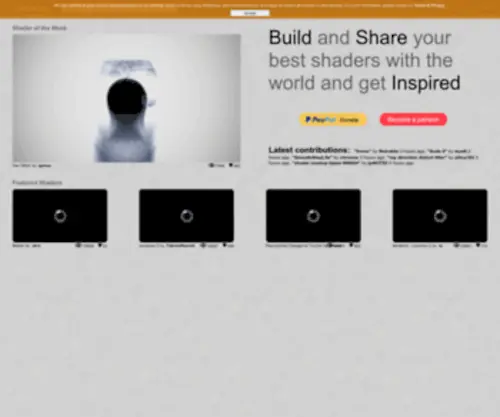Viewport: 500px width, 417px height.
Task: Click the views eye icon under Shader of the Week
Action: coord(211,165)
